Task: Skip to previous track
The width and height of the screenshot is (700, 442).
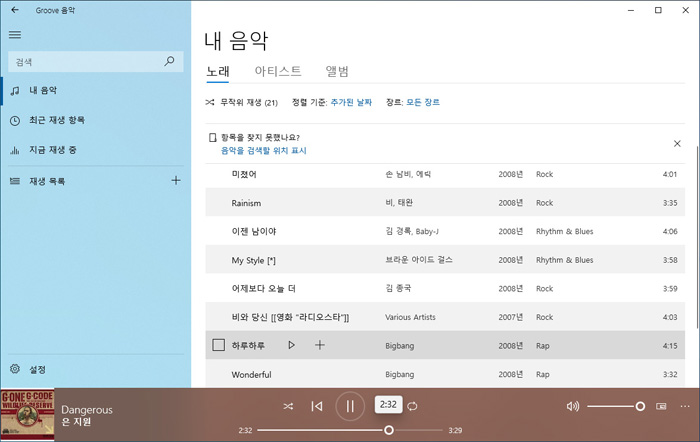Action: (x=317, y=406)
